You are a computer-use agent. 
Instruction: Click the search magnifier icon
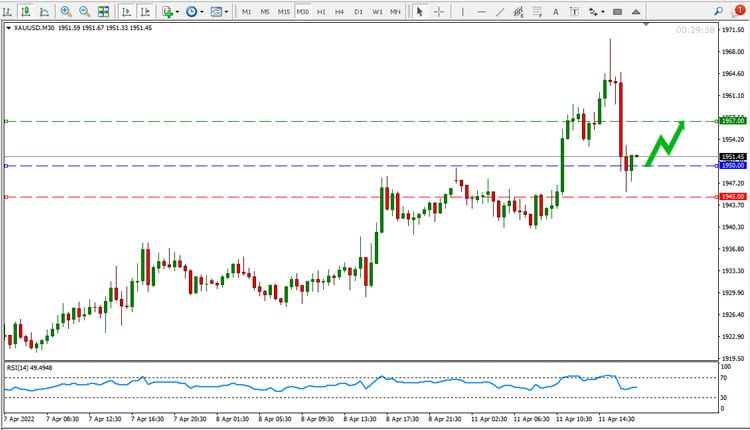coord(718,11)
